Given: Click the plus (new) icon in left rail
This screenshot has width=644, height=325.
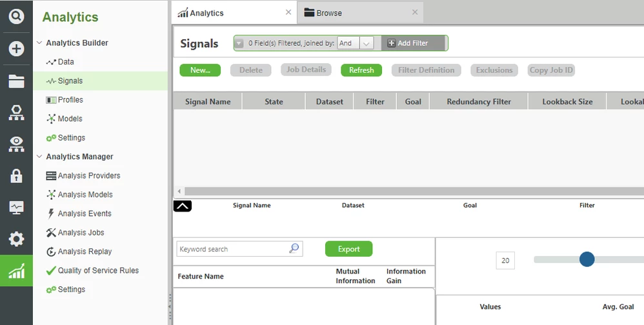Looking at the screenshot, I should click(16, 49).
